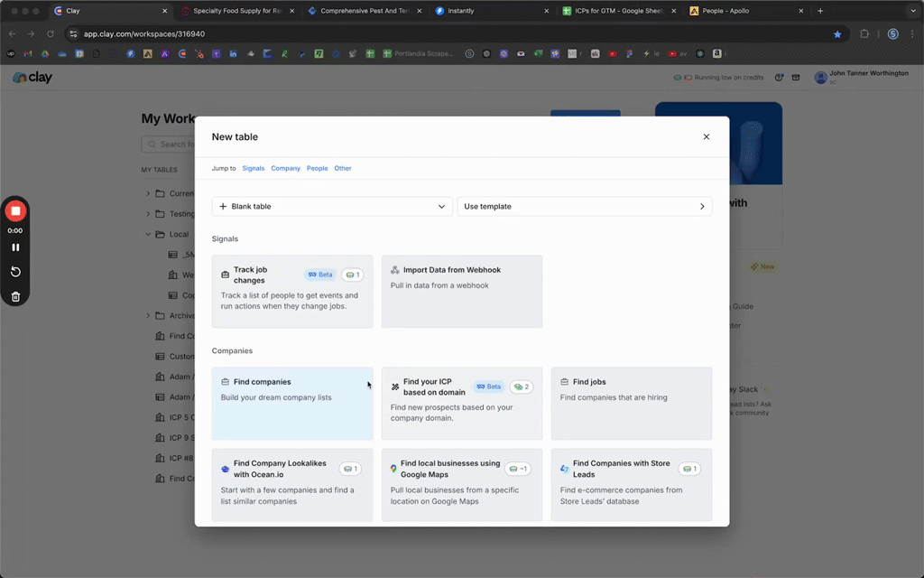The image size is (924, 578).
Task: Click the Google Maps pin icon
Action: (x=393, y=469)
